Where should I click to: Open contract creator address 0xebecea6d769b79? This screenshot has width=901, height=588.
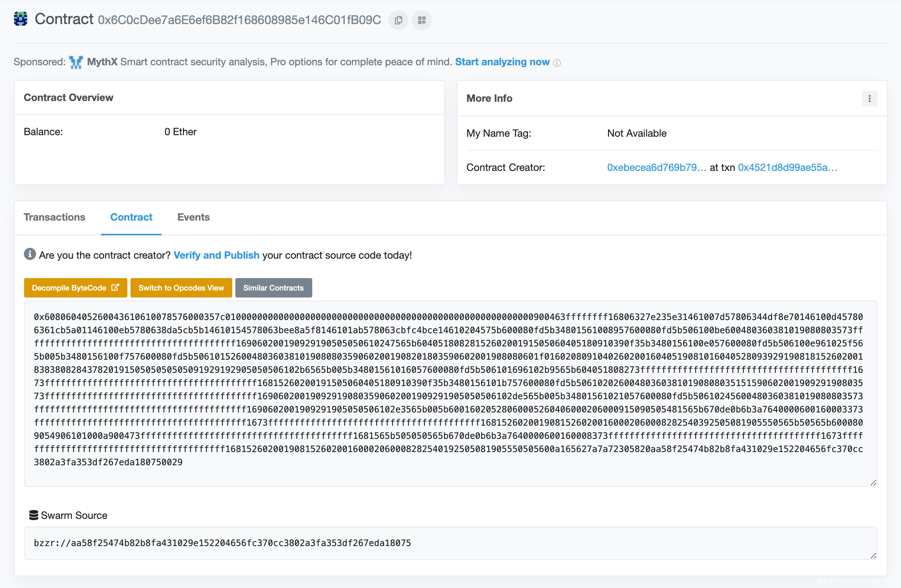coord(656,167)
